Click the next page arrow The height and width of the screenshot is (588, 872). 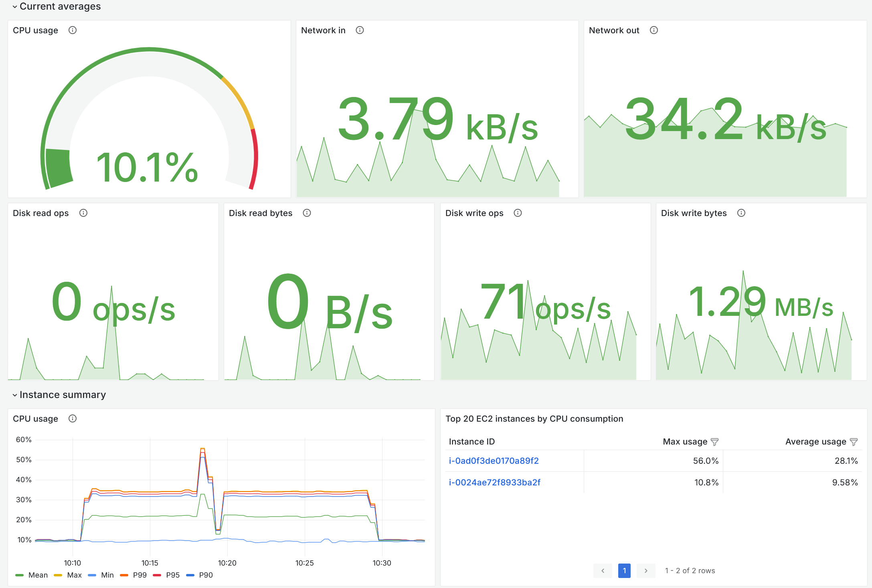point(646,570)
